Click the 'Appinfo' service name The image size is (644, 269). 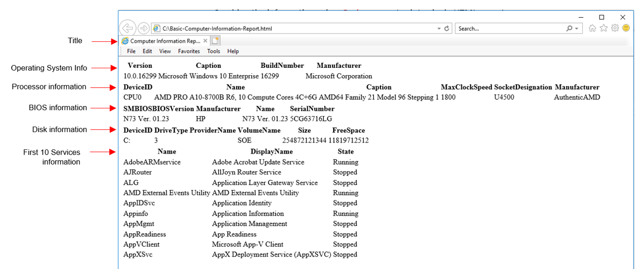[136, 214]
